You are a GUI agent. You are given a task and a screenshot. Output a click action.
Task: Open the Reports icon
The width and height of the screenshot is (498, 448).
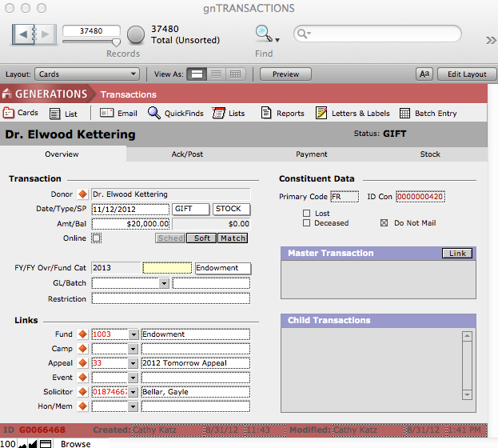266,114
